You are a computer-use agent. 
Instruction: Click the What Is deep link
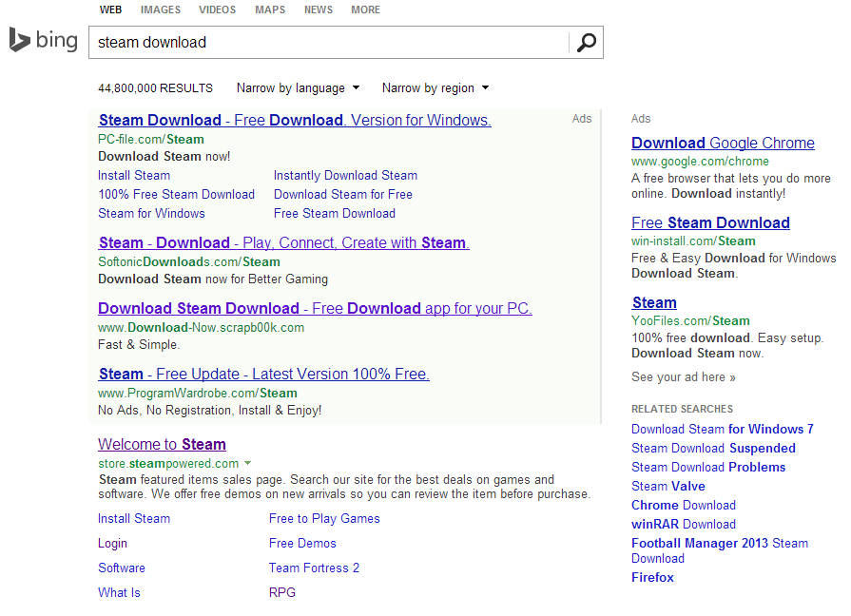click(x=119, y=592)
